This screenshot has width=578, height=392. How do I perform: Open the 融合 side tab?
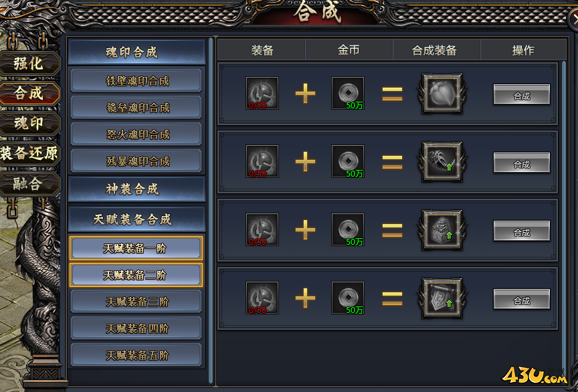tap(29, 183)
